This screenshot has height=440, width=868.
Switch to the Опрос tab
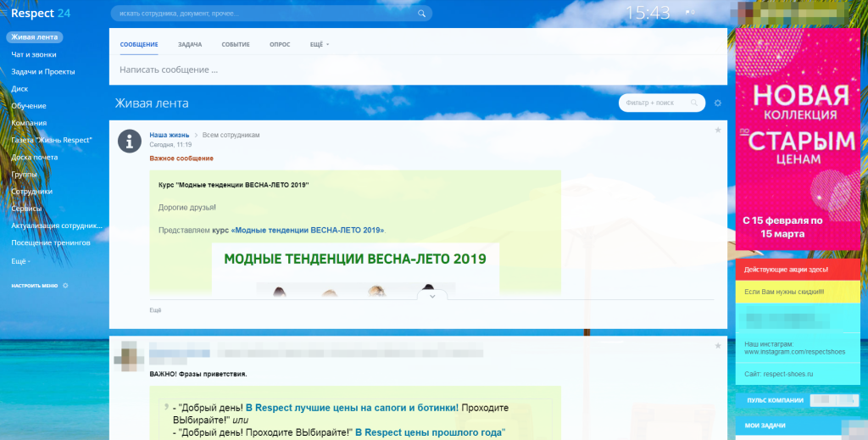tap(280, 44)
